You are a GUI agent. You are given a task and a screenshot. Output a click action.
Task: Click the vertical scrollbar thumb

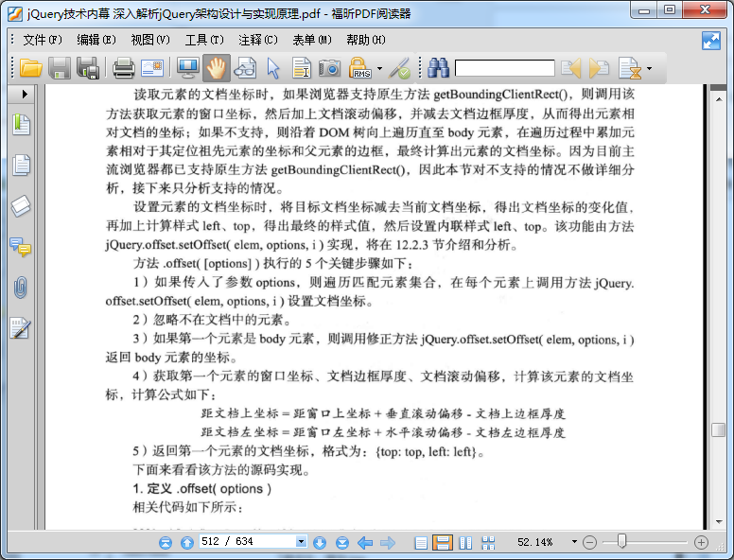point(718,429)
